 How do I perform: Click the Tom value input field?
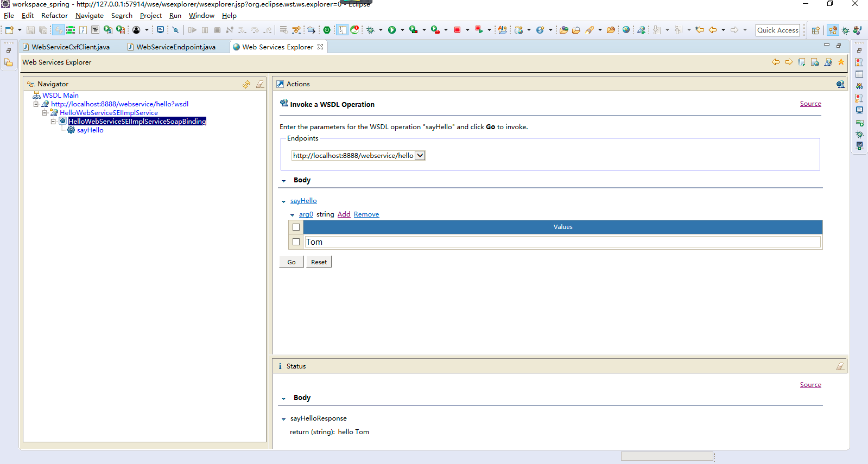pos(562,242)
